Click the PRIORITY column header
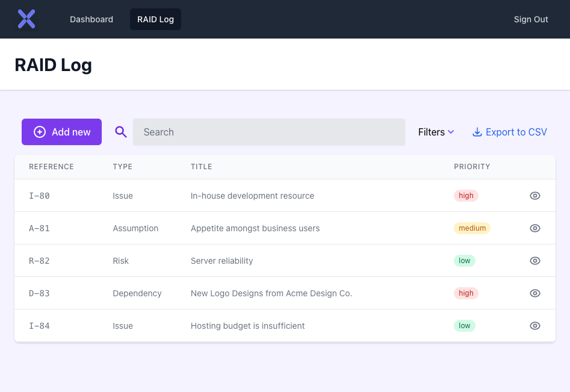The image size is (570, 392). [472, 167]
